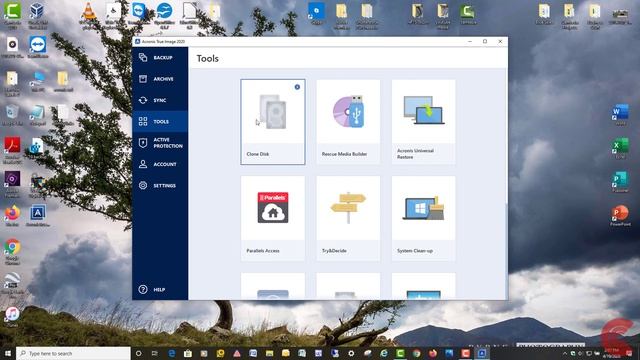Go to the Backup section in sidebar

[160, 58]
